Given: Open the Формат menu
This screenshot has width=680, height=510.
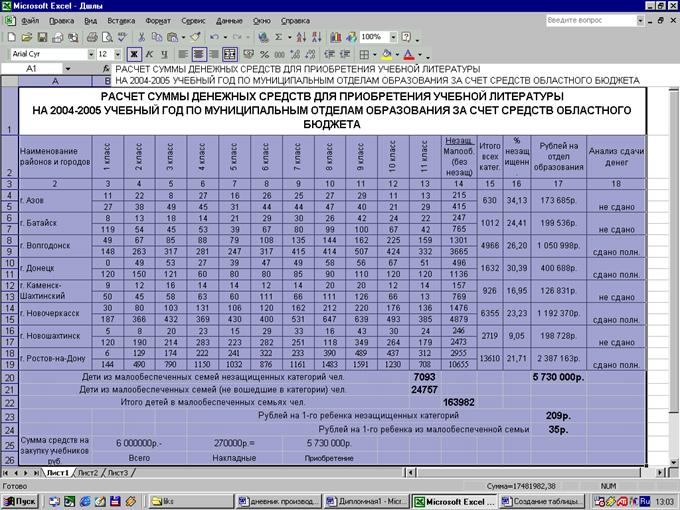Looking at the screenshot, I should click(157, 20).
